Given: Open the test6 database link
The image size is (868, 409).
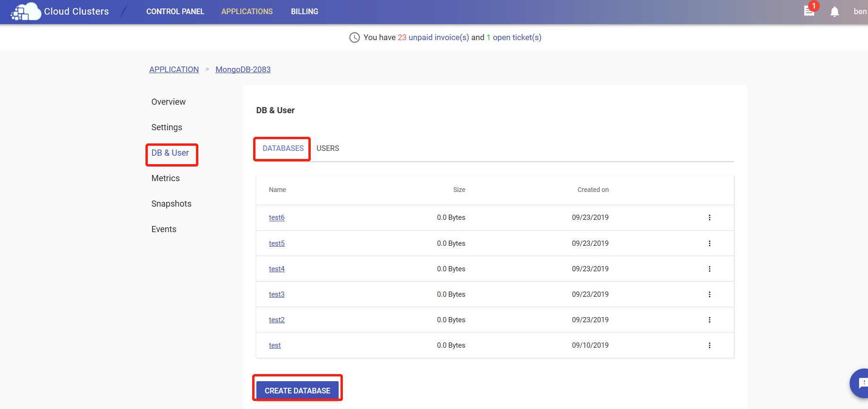Looking at the screenshot, I should [x=277, y=217].
